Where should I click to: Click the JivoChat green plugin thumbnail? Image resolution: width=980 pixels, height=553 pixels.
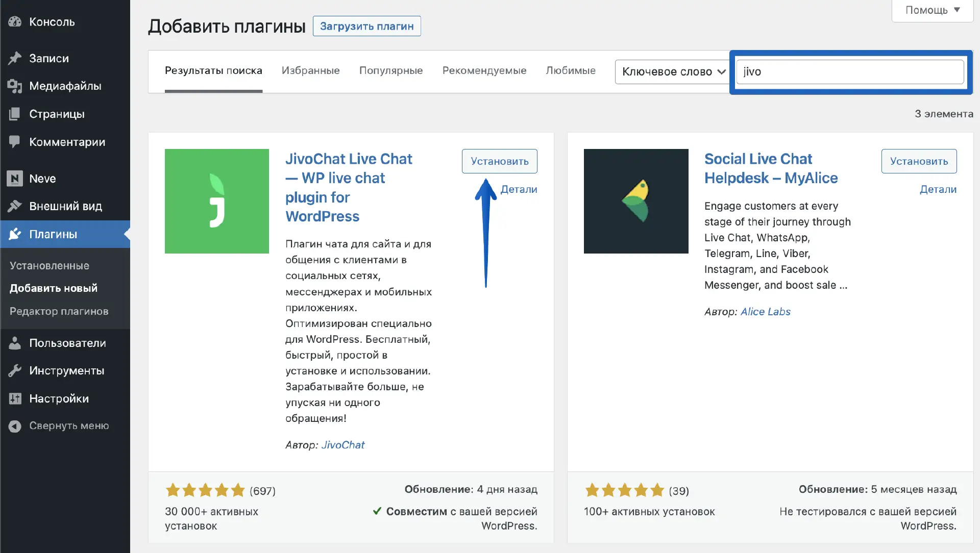pyautogui.click(x=216, y=201)
